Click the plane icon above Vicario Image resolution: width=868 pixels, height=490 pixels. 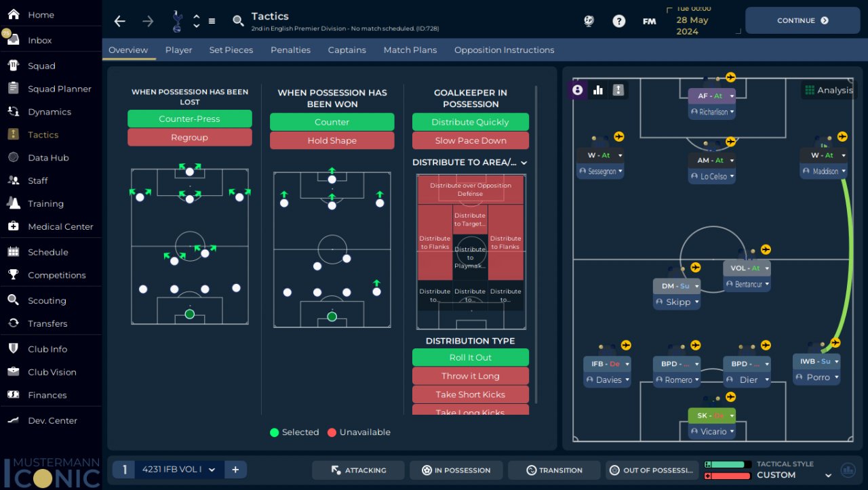click(730, 396)
